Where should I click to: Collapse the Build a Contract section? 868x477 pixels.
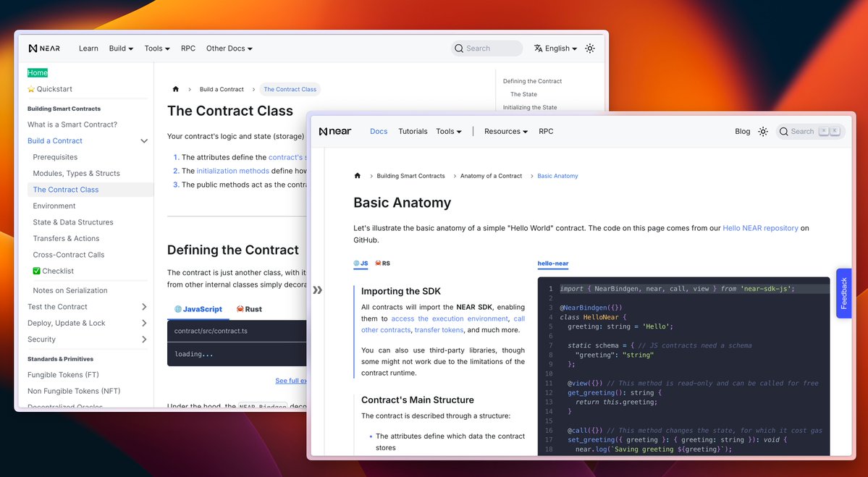click(x=144, y=140)
